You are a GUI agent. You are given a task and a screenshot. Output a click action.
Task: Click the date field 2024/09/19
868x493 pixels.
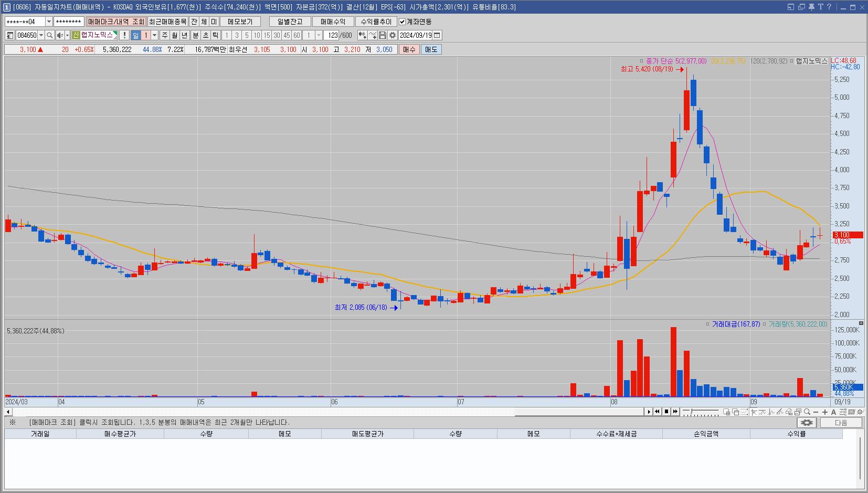pos(416,35)
